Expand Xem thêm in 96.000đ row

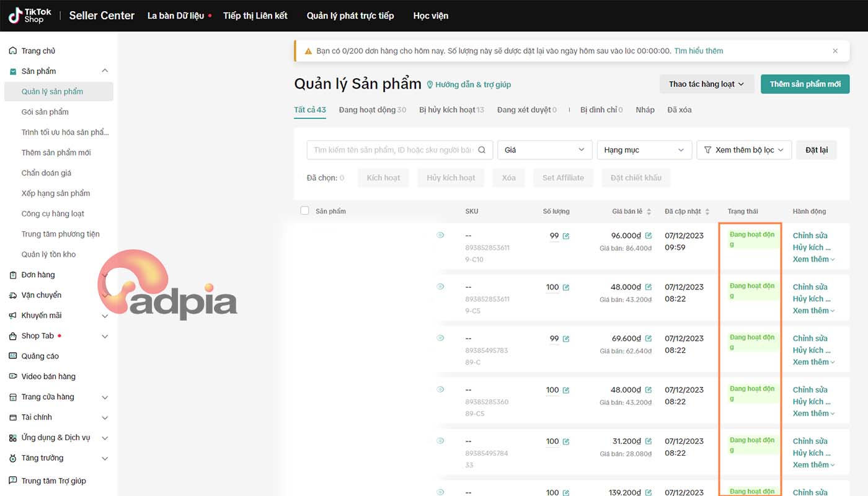pyautogui.click(x=813, y=259)
